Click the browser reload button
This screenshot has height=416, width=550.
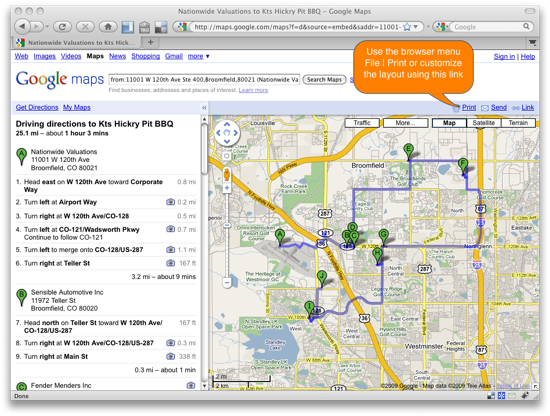[x=62, y=26]
